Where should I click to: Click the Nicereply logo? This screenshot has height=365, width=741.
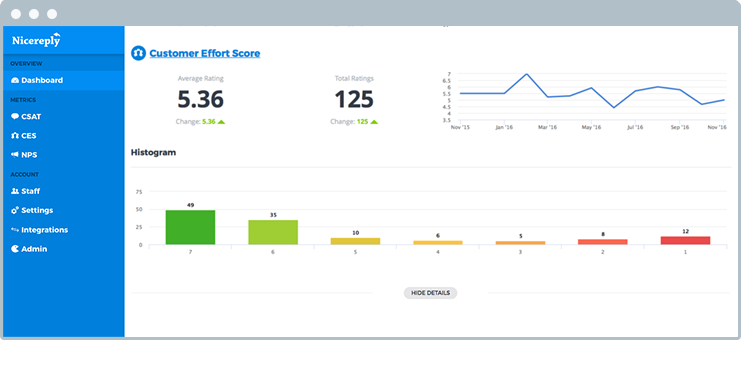(x=36, y=40)
